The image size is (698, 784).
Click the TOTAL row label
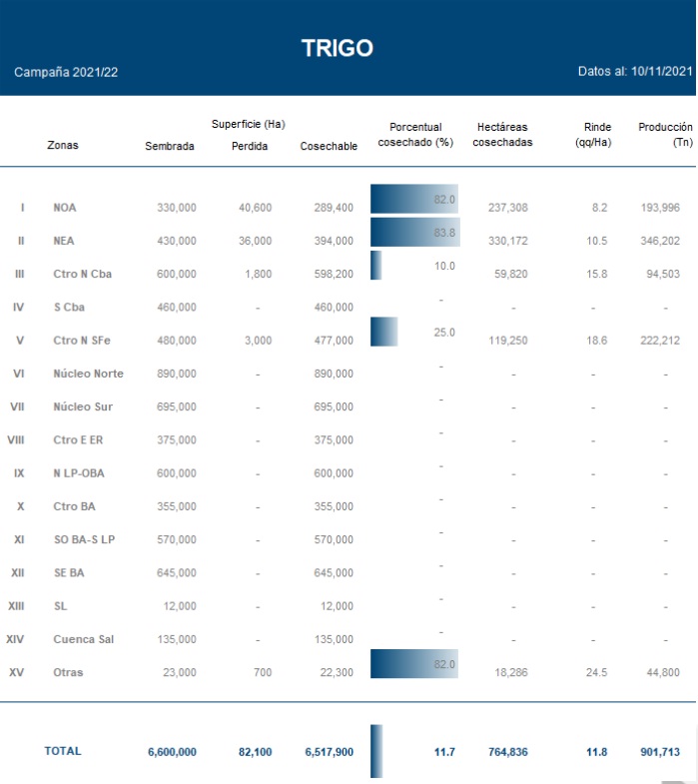click(63, 751)
